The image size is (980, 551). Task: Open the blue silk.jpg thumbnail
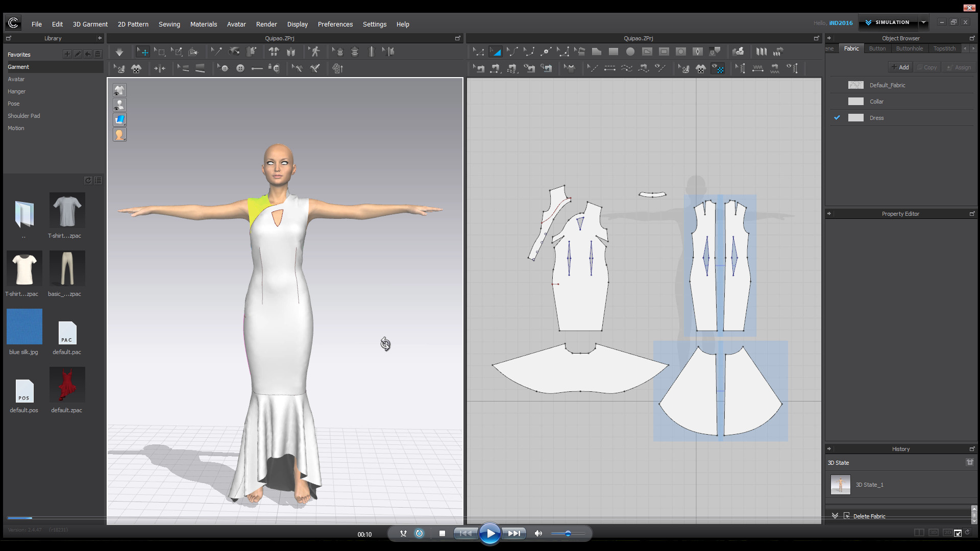24,327
